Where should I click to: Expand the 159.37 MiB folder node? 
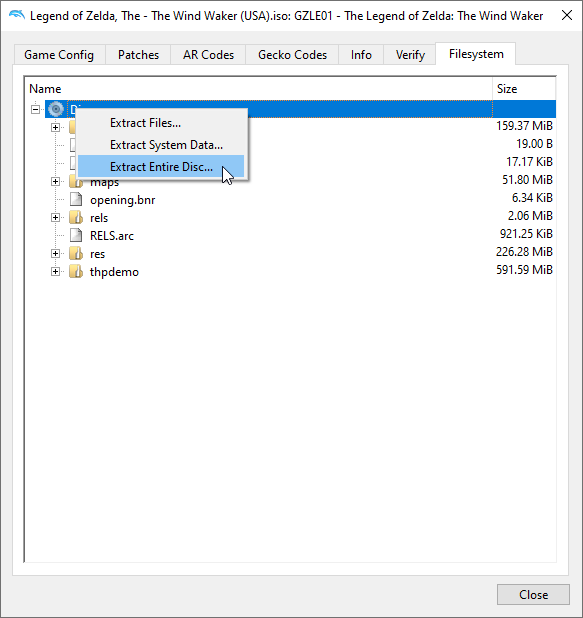[56, 127]
